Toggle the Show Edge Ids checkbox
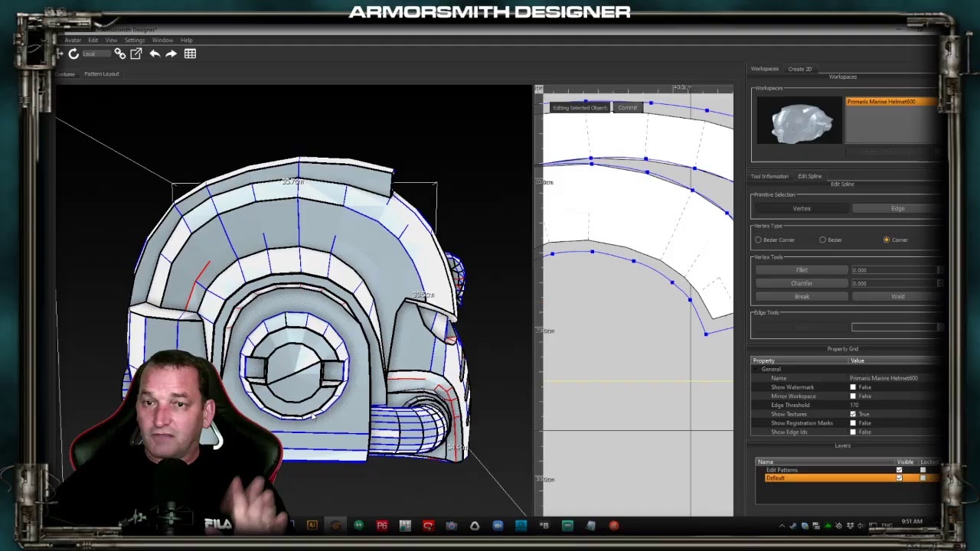 point(853,432)
